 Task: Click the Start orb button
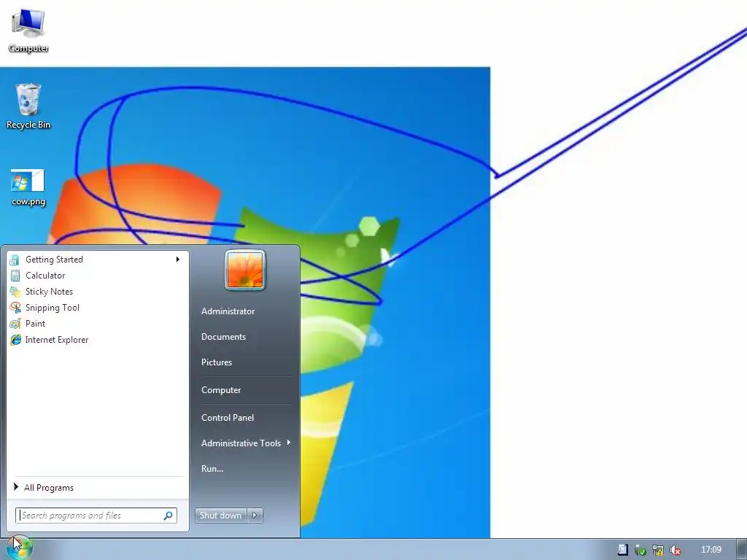click(18, 548)
